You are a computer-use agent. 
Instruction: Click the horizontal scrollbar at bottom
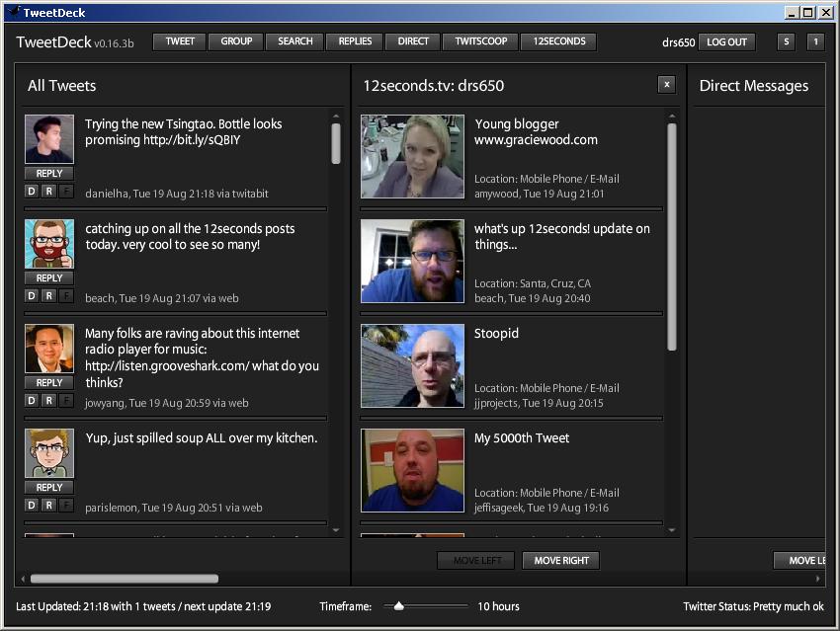[124, 579]
